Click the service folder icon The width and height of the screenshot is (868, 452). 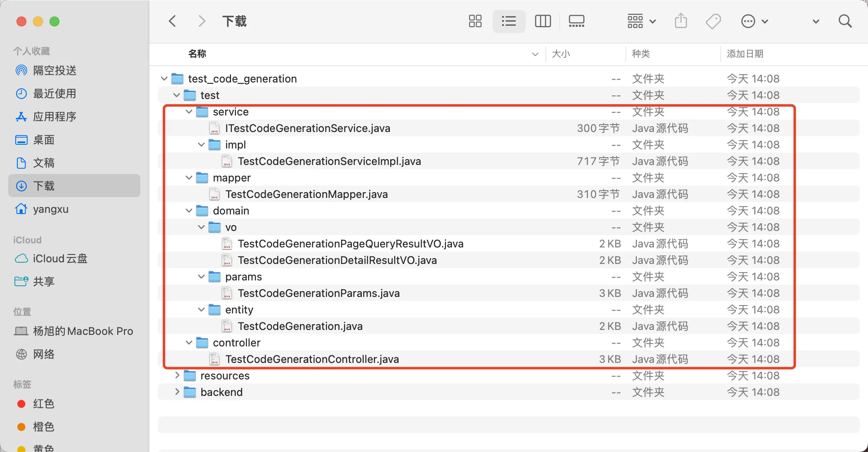point(202,111)
